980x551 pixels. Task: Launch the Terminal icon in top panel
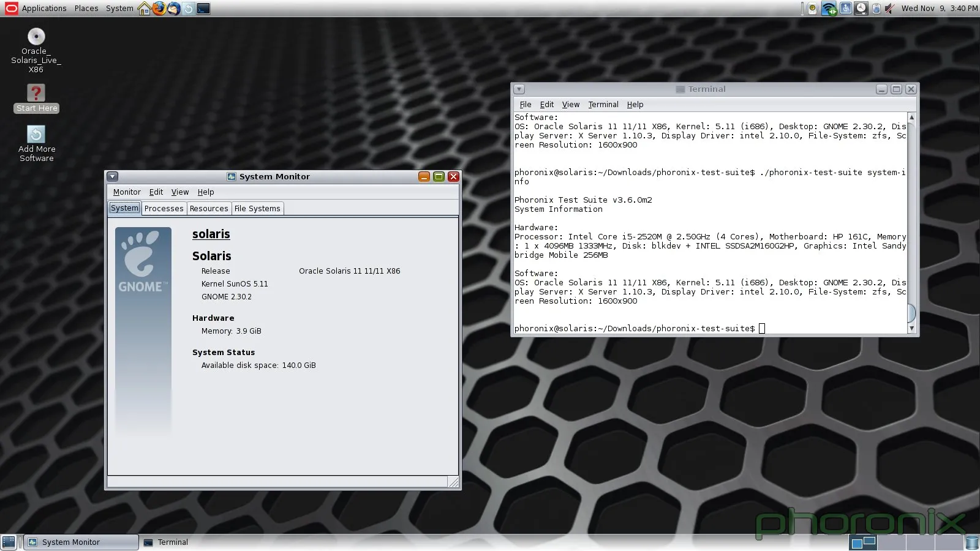[x=203, y=9]
